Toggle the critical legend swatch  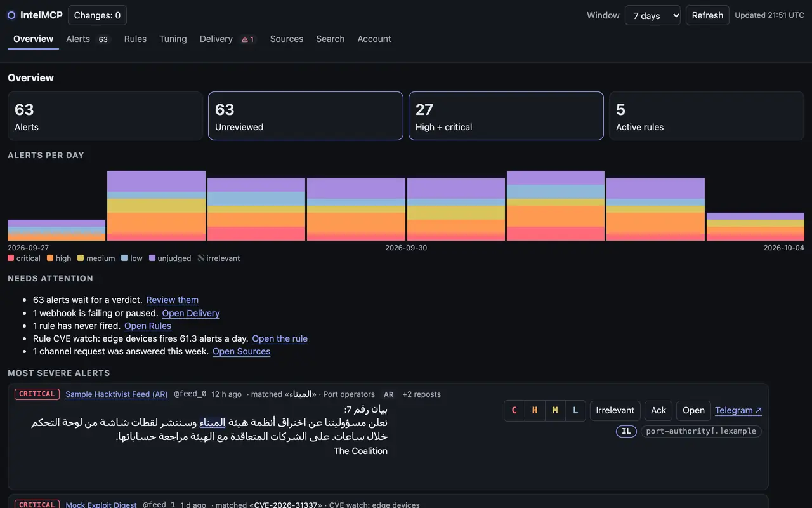tap(11, 258)
